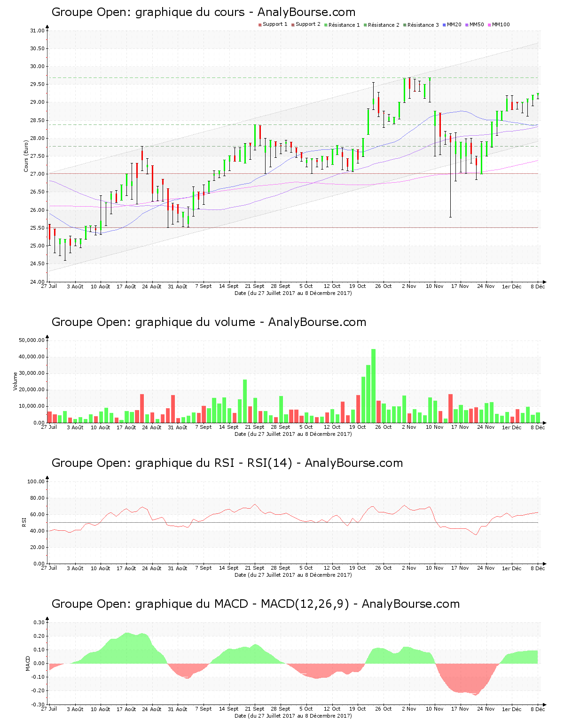Image resolution: width=564 pixels, height=728 pixels.
Task: Click the 40.00 value on RSI axis
Action: pos(37,531)
